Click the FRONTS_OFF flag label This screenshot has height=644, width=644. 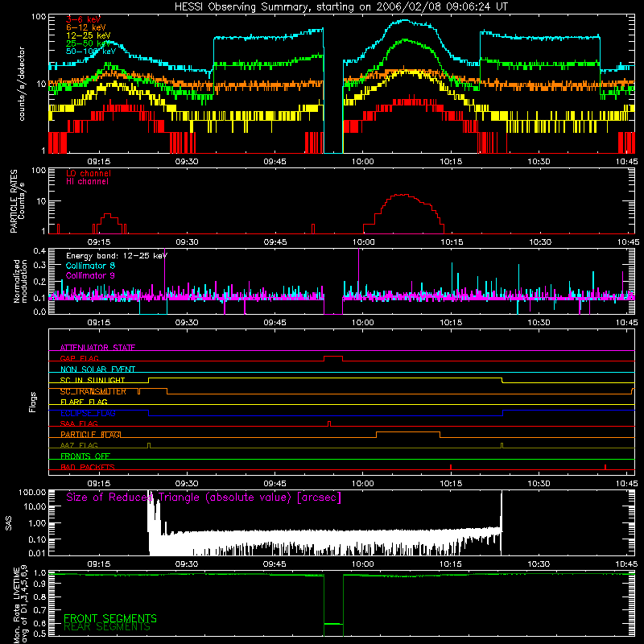point(85,456)
